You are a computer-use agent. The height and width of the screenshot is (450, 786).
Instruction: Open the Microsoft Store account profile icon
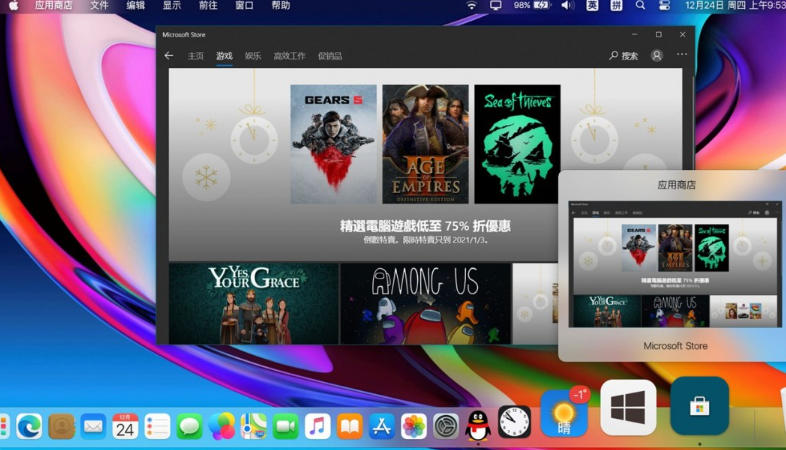[x=657, y=55]
